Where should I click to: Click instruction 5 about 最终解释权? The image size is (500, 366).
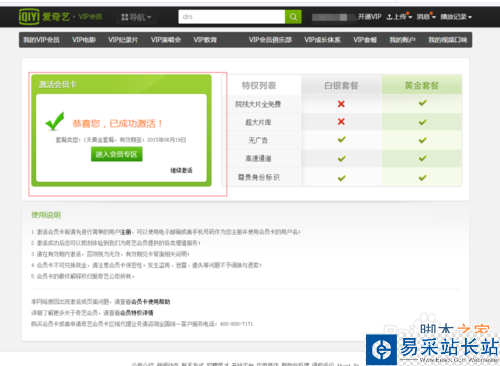coord(83,276)
